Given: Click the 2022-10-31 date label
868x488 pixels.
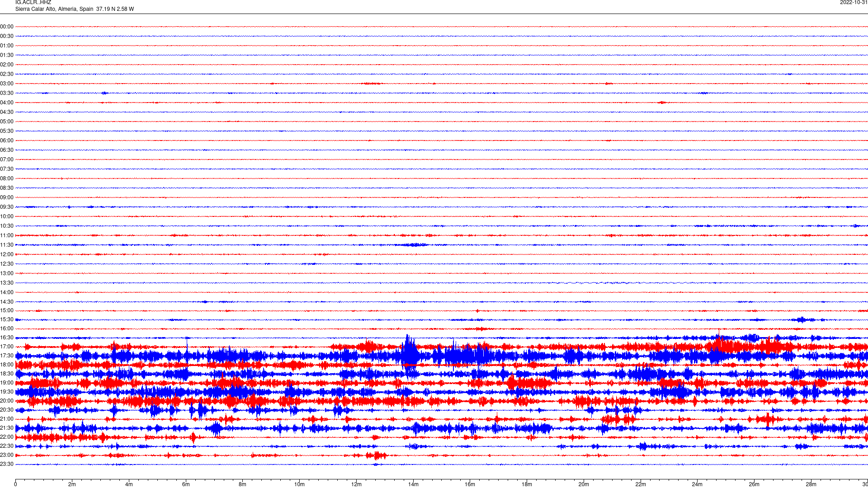Looking at the screenshot, I should (x=854, y=3).
